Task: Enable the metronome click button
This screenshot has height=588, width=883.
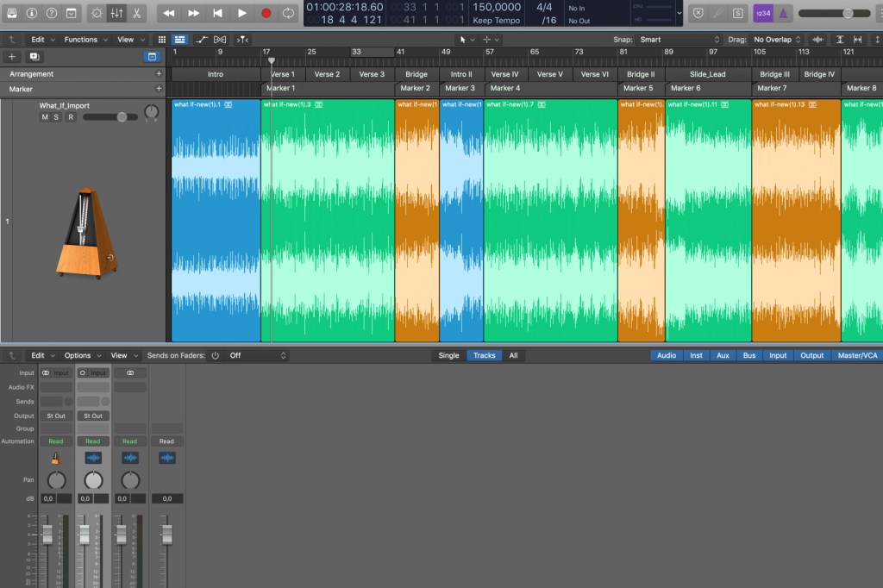Action: (785, 13)
